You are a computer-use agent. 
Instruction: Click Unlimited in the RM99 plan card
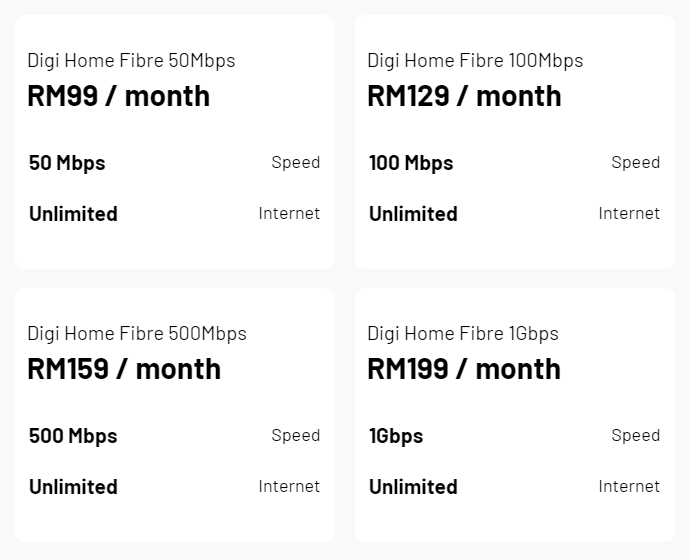[73, 214]
